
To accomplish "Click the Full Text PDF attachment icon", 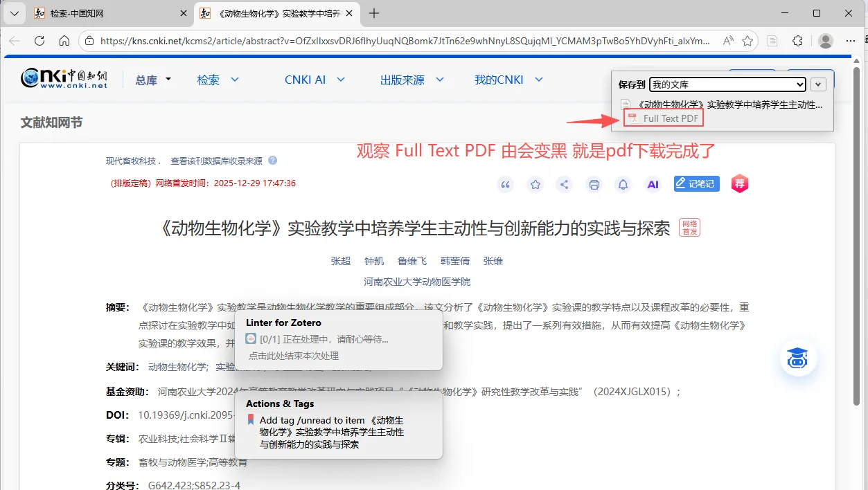I will click(632, 118).
